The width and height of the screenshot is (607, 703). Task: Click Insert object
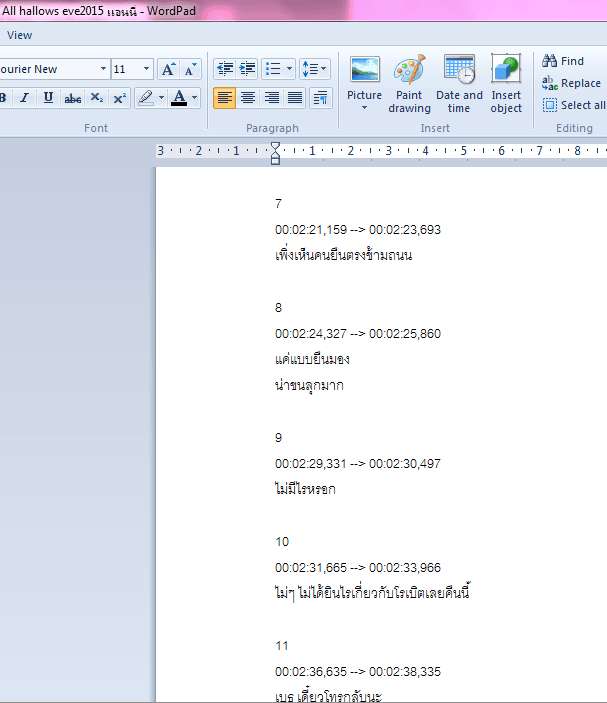click(x=506, y=83)
